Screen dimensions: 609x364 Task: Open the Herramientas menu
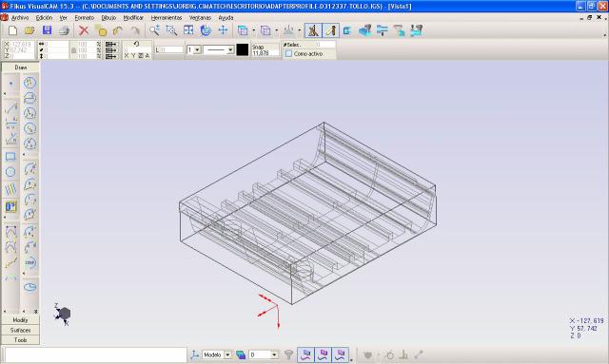167,18
